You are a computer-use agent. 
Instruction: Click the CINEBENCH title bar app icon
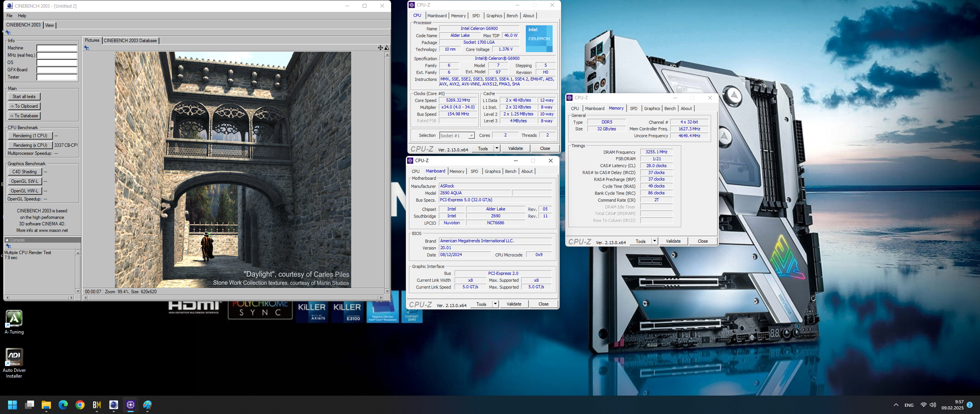point(10,6)
